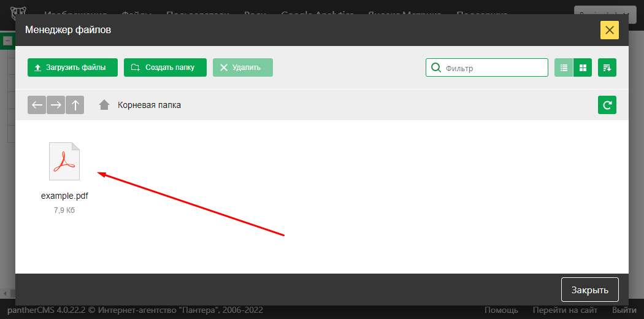Refresh the file list
This screenshot has height=319, width=644.
pos(607,105)
